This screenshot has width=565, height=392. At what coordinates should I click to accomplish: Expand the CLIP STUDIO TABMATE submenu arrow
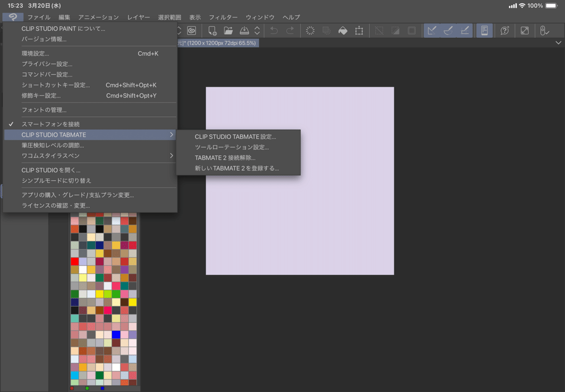click(171, 135)
